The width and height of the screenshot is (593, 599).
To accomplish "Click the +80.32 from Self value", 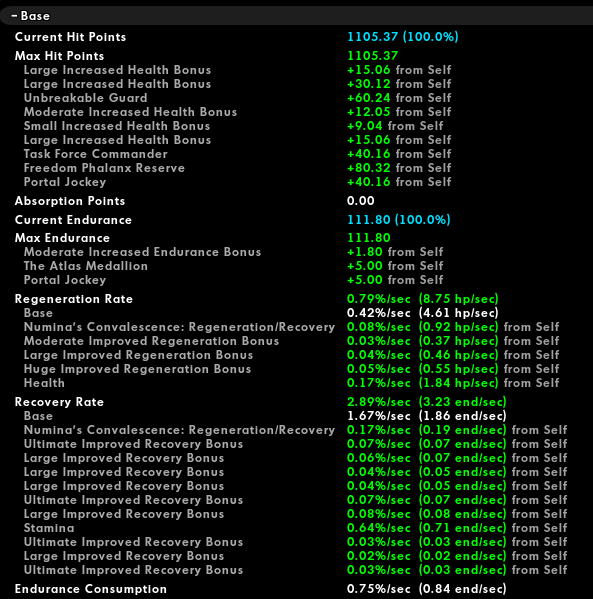I will click(x=399, y=168).
